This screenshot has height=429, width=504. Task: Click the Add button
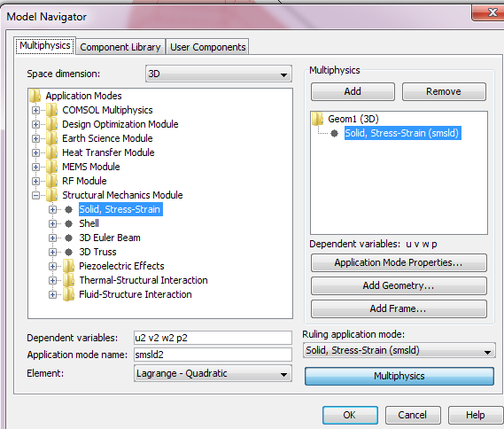(x=353, y=91)
